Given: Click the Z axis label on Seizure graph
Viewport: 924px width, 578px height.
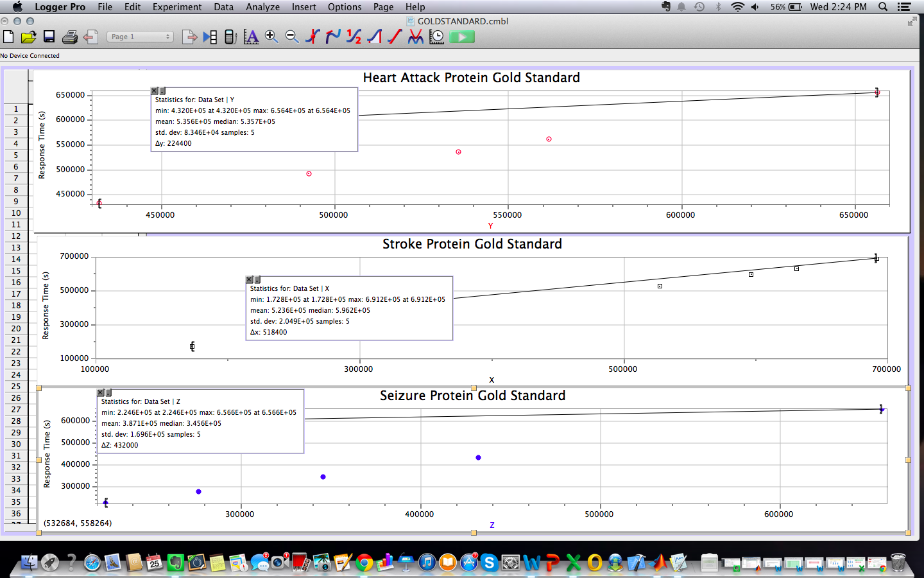Looking at the screenshot, I should 492,525.
